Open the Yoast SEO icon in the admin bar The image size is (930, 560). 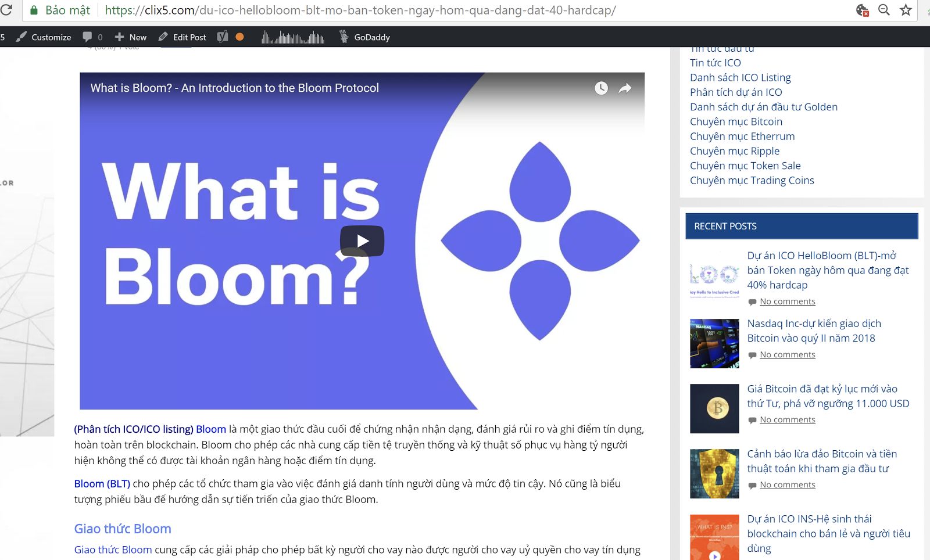pyautogui.click(x=222, y=37)
